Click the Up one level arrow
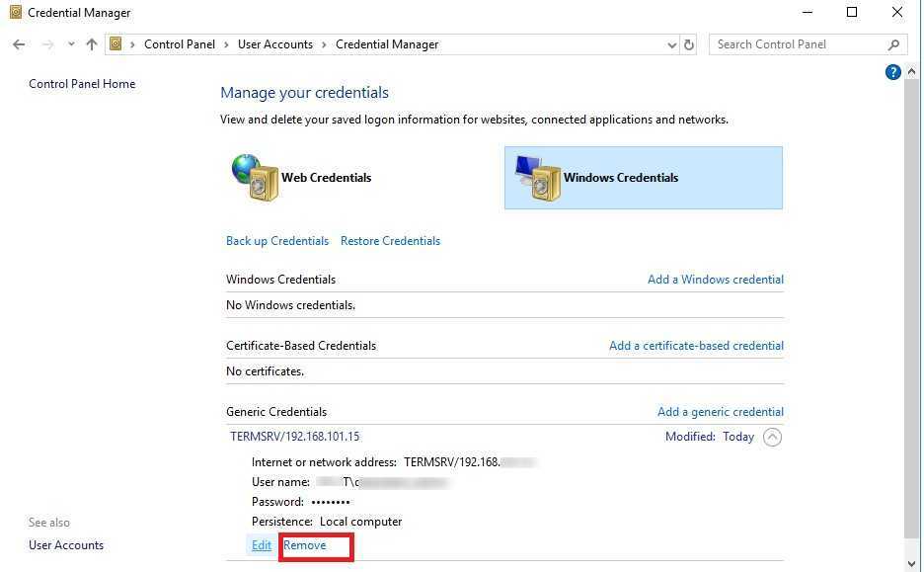Screen dimensions: 924x572 (92, 44)
